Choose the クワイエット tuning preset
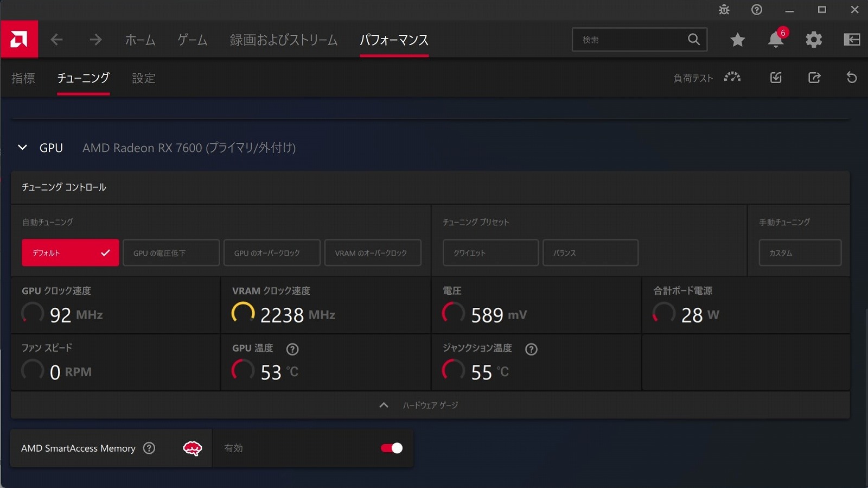 pyautogui.click(x=490, y=253)
